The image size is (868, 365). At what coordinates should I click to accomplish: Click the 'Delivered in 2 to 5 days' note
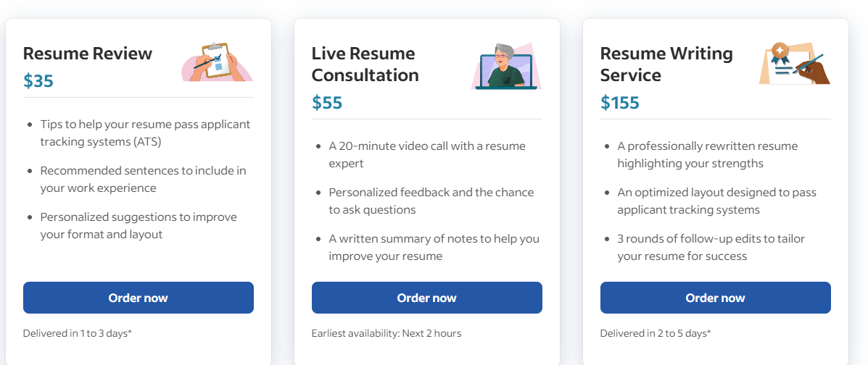tap(656, 333)
